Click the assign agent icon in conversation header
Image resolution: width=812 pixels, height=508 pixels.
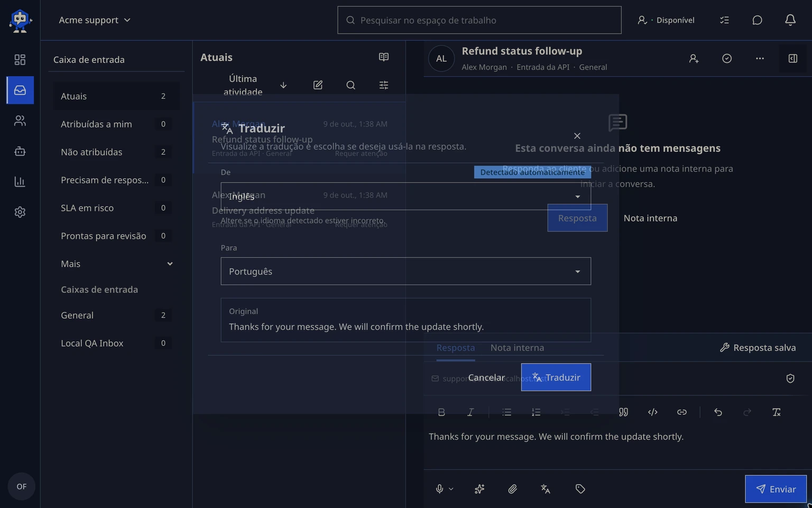click(x=694, y=59)
